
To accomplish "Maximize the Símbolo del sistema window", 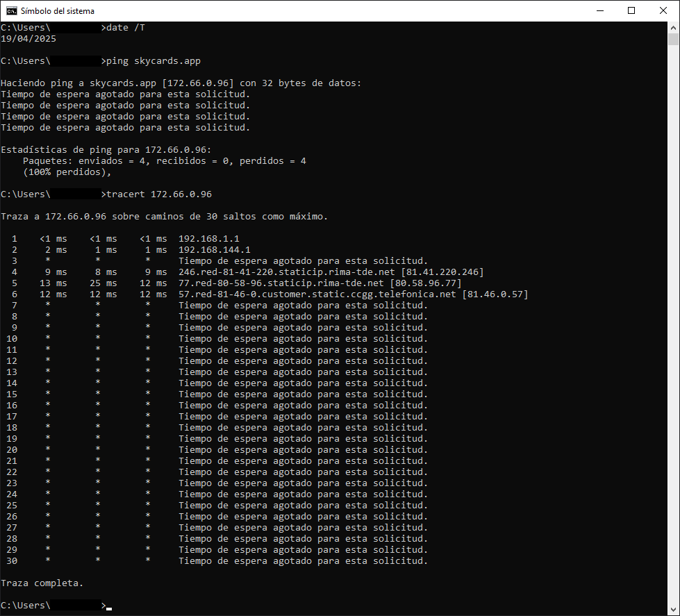I will tap(631, 10).
